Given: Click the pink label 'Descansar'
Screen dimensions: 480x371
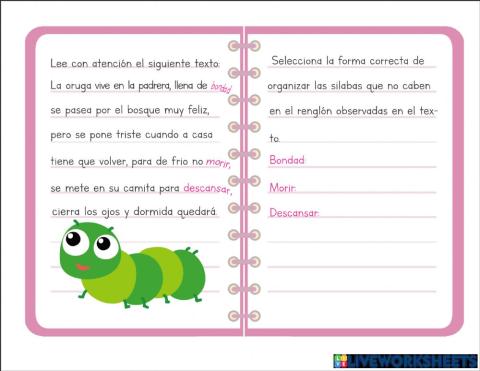Looking at the screenshot, I should [x=294, y=213].
